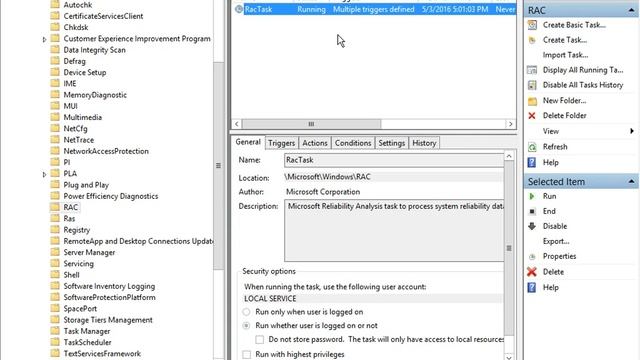Select the NetworkAccessProtection folder
This screenshot has width=640, height=360.
106,151
